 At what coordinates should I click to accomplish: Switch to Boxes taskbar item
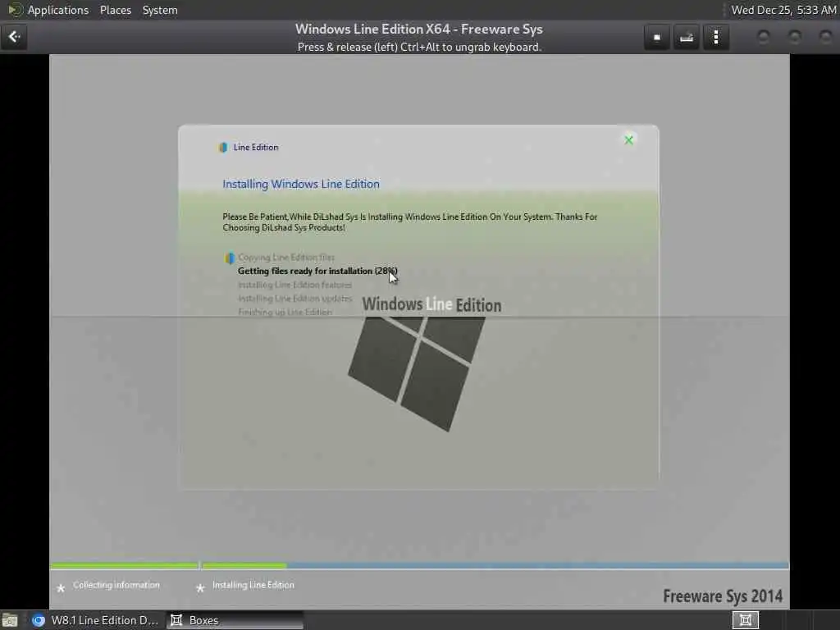(235, 620)
